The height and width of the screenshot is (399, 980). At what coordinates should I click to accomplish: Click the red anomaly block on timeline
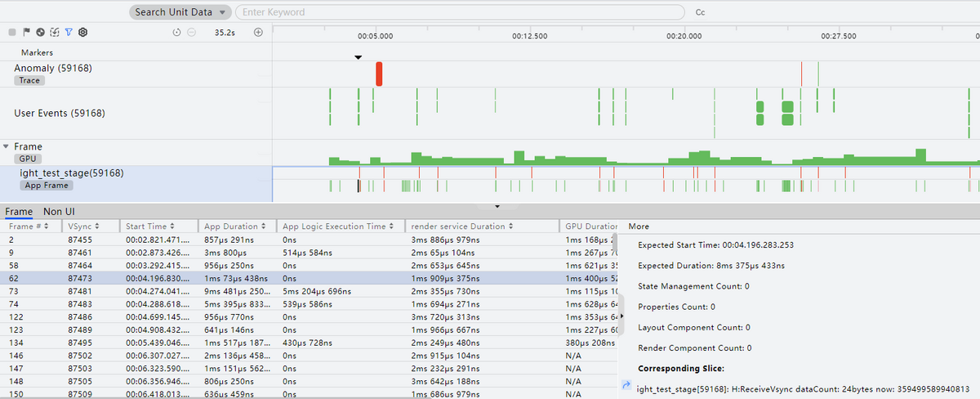379,74
